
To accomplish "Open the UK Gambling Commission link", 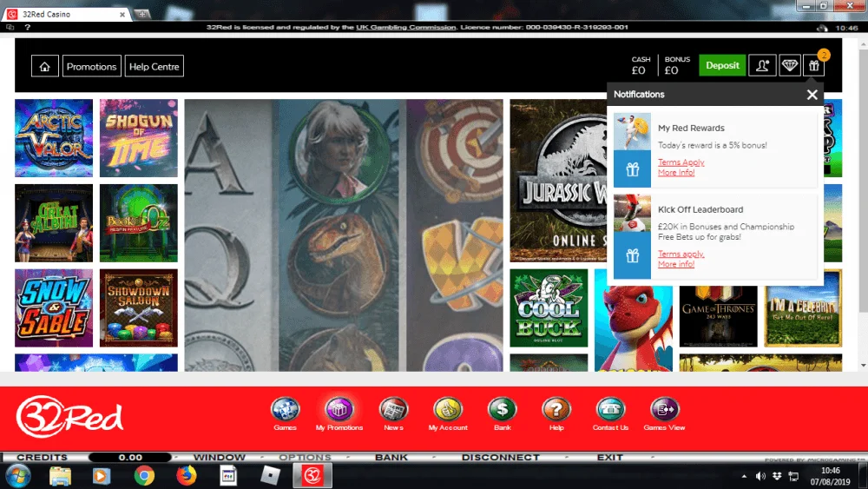I will pyautogui.click(x=405, y=27).
